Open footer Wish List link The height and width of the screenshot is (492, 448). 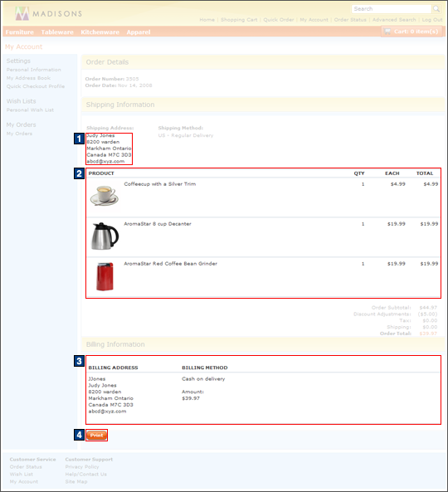click(22, 474)
